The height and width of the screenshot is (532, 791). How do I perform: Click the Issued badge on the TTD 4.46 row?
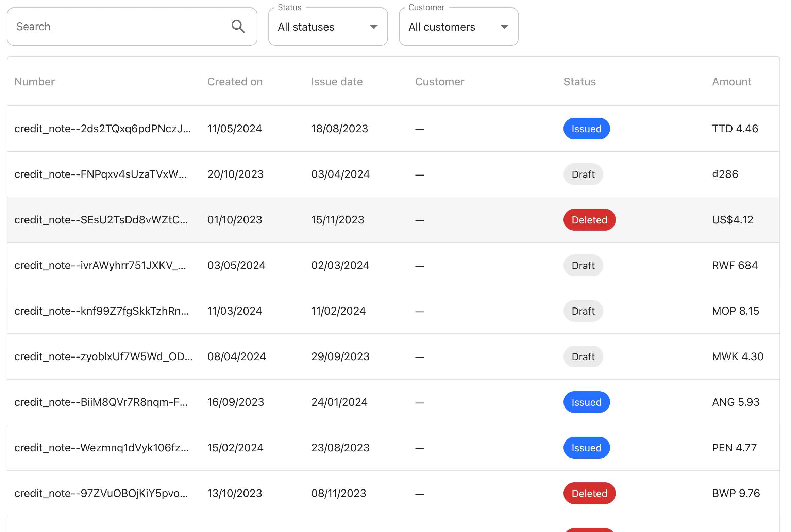[x=586, y=129]
